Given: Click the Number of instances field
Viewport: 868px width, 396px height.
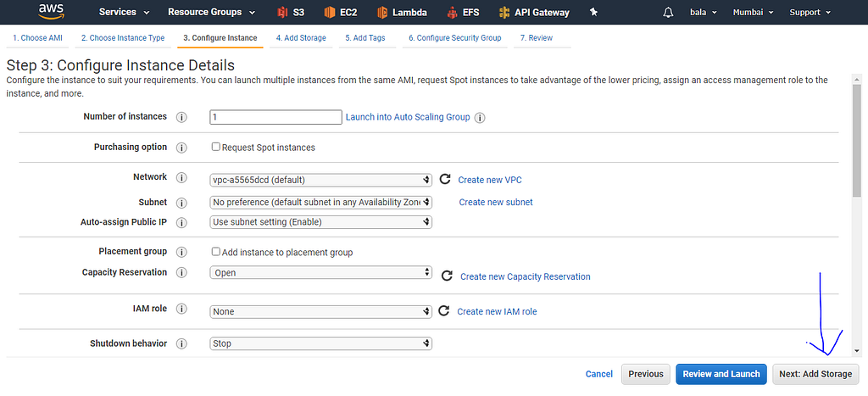Looking at the screenshot, I should click(x=275, y=117).
